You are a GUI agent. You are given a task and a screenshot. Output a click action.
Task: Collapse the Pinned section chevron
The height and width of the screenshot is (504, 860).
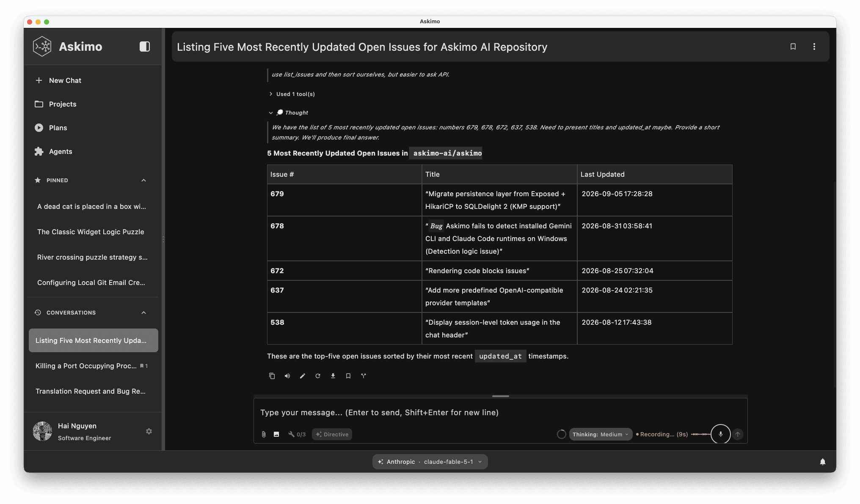143,180
